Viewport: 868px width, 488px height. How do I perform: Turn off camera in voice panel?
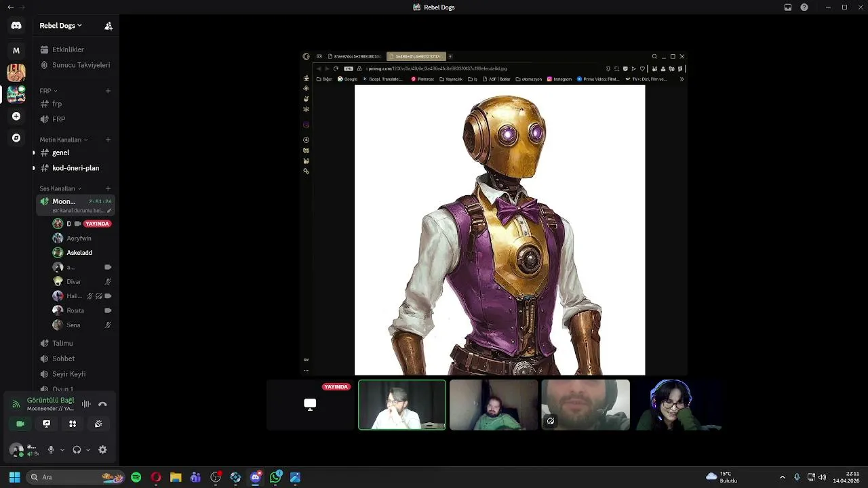pos(20,424)
